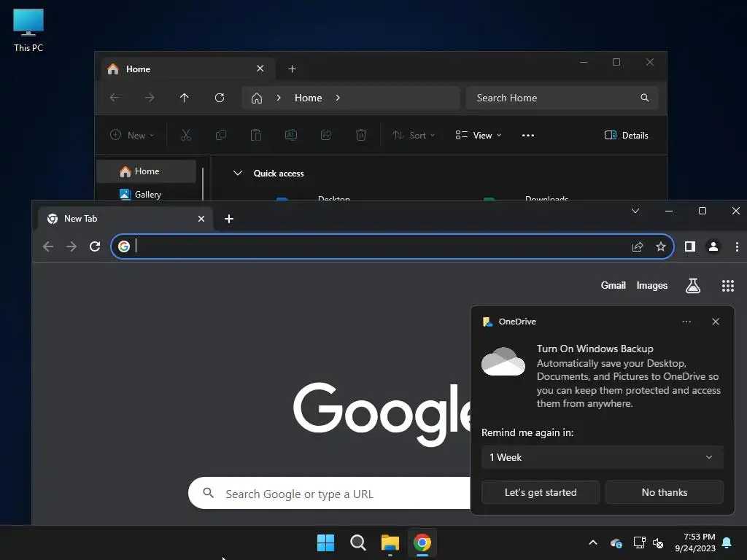Go up one folder level in File Explorer
This screenshot has height=560, width=747.
185,98
